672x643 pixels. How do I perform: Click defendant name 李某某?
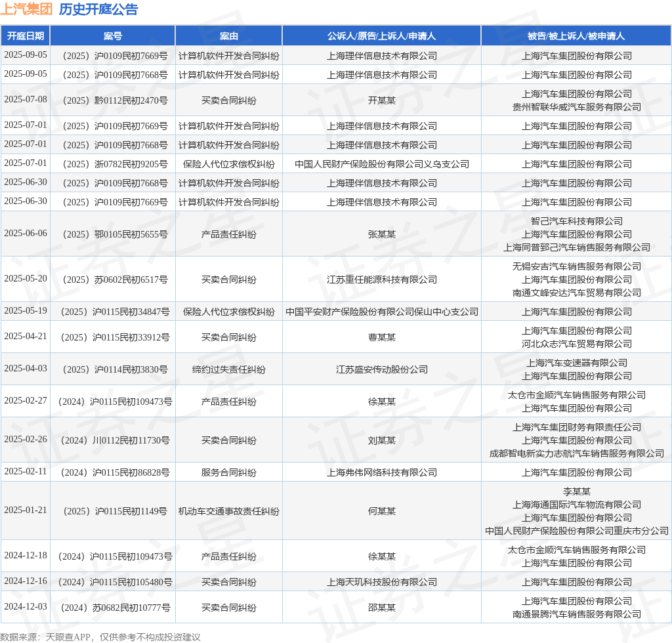(576, 492)
